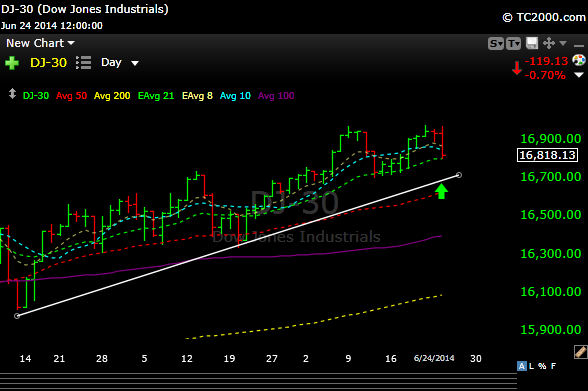Click the save floppy disk icon

pos(532,43)
